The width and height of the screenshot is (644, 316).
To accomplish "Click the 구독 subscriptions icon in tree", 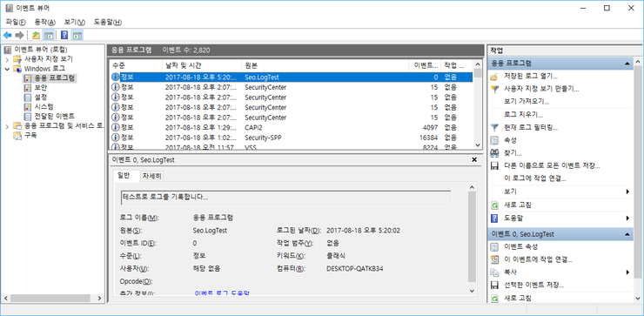I will coord(17,135).
